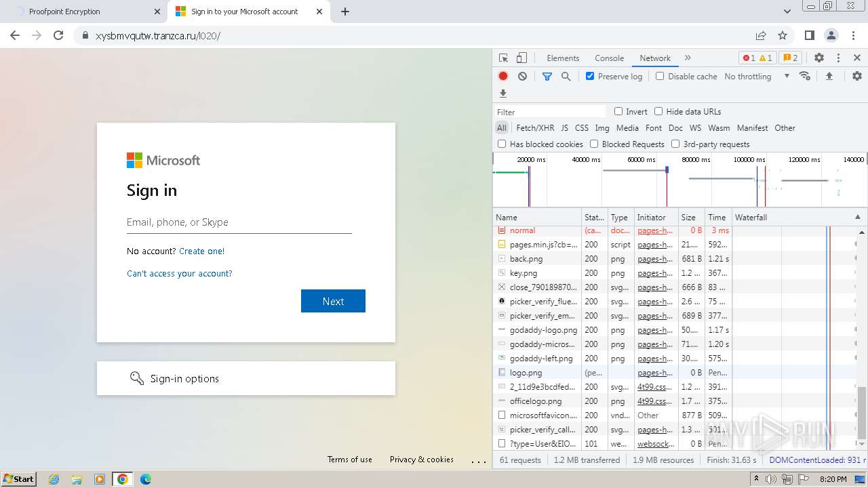This screenshot has height=488, width=868.
Task: Click the Sign-in options key icon
Action: tap(137, 378)
